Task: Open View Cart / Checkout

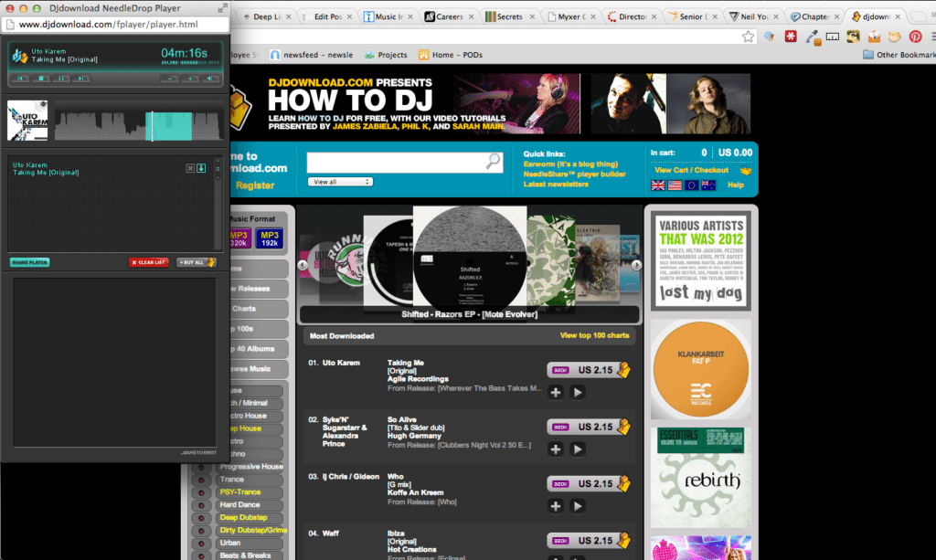Action: [x=691, y=170]
